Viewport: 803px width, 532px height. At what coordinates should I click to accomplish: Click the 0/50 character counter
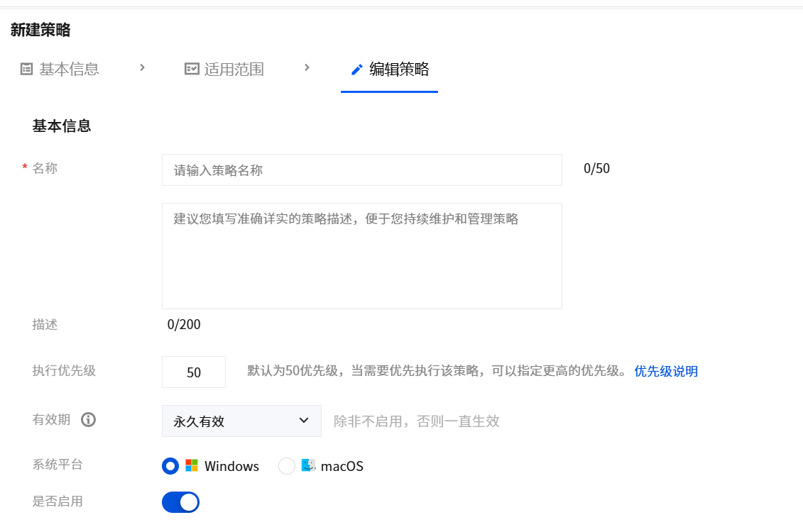pyautogui.click(x=596, y=168)
